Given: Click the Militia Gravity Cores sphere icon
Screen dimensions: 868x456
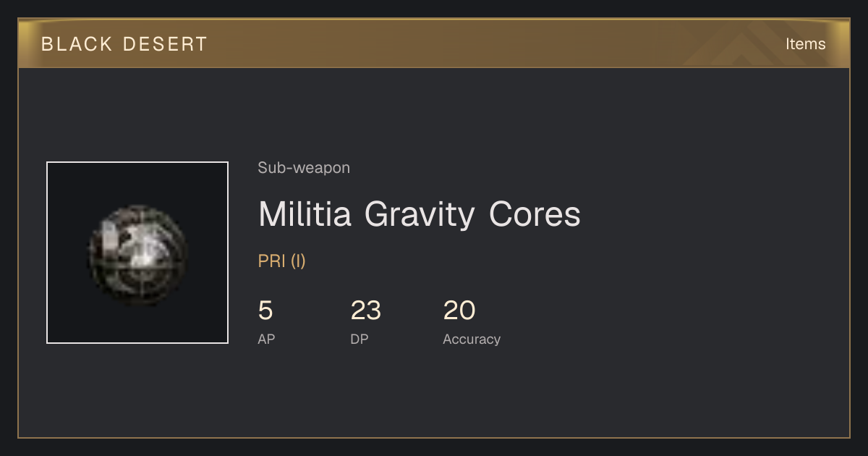Looking at the screenshot, I should tap(137, 253).
